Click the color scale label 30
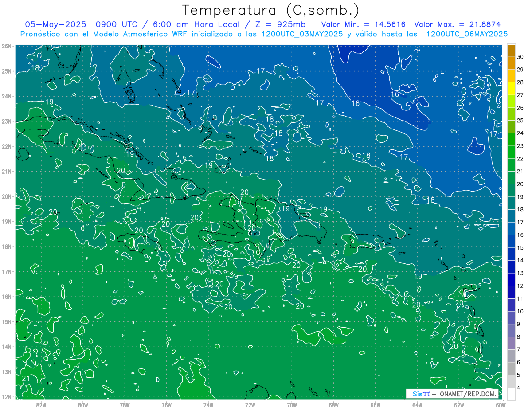The height and width of the screenshot is (411, 532). pos(520,57)
